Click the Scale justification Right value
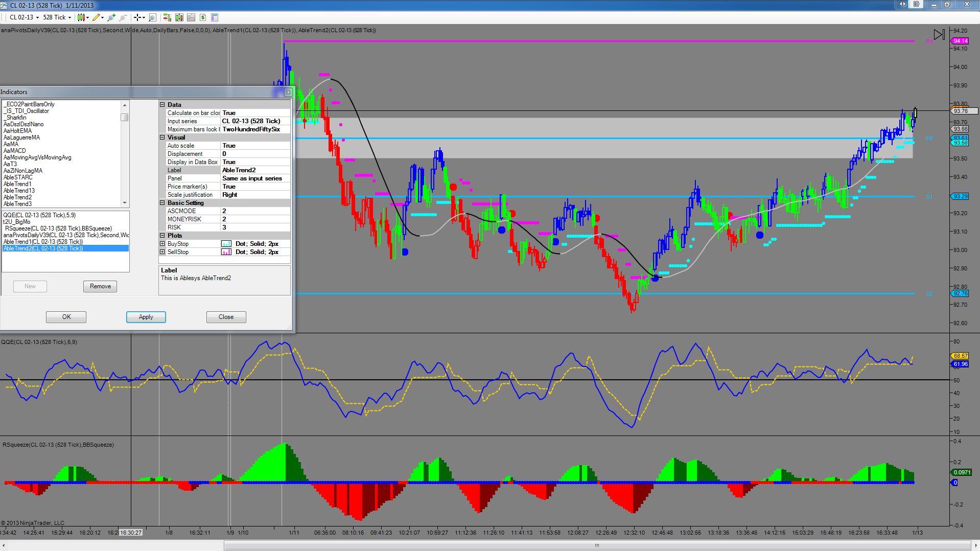This screenshot has width=980, height=551. 255,195
